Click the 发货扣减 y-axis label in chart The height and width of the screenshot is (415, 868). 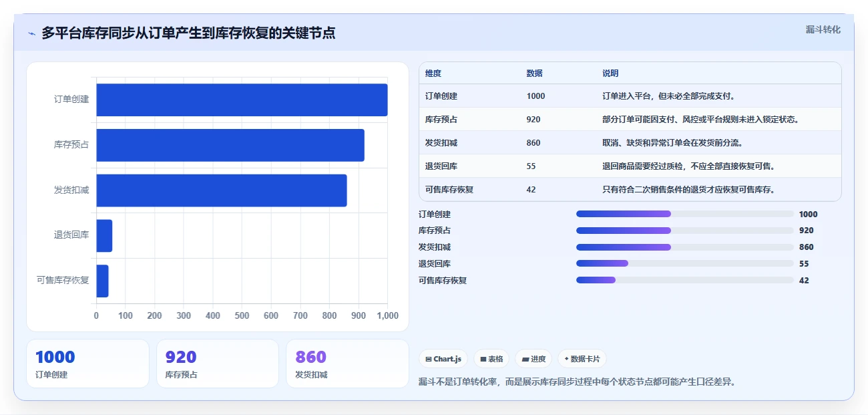[71, 190]
